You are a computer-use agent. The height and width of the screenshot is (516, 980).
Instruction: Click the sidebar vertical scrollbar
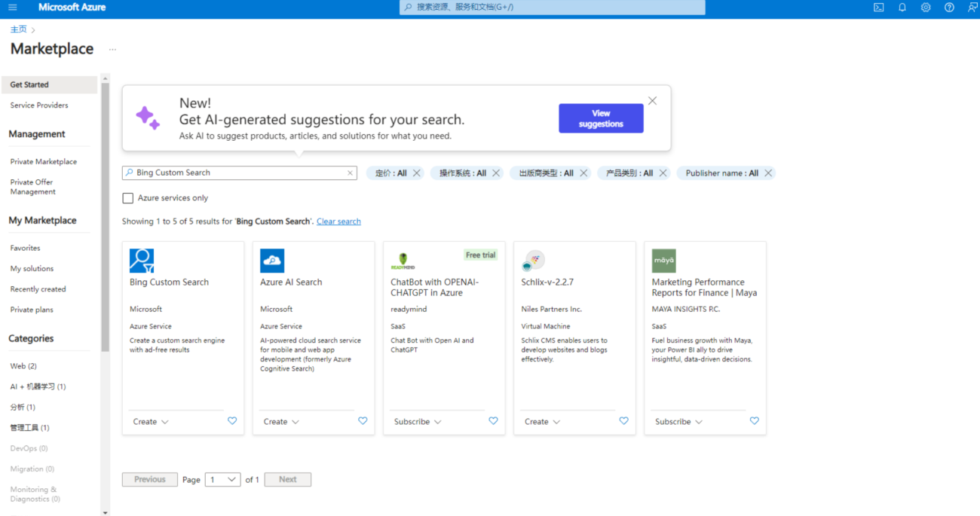click(x=106, y=218)
